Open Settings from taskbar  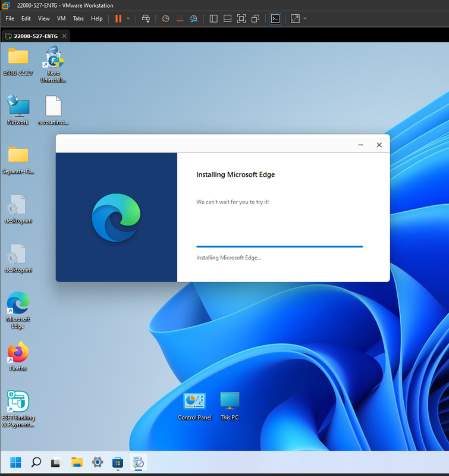click(x=98, y=462)
